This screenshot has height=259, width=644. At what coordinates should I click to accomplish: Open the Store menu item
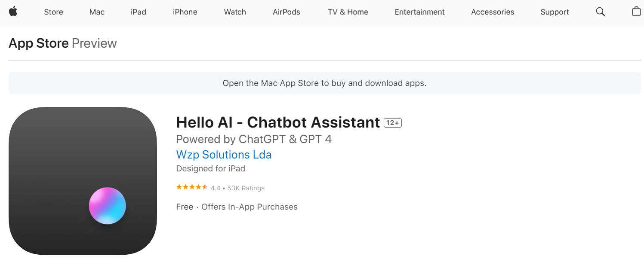(x=53, y=12)
